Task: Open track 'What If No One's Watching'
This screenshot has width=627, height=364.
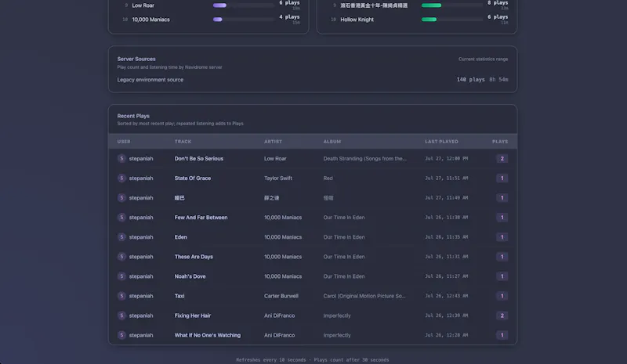Action: pyautogui.click(x=208, y=335)
